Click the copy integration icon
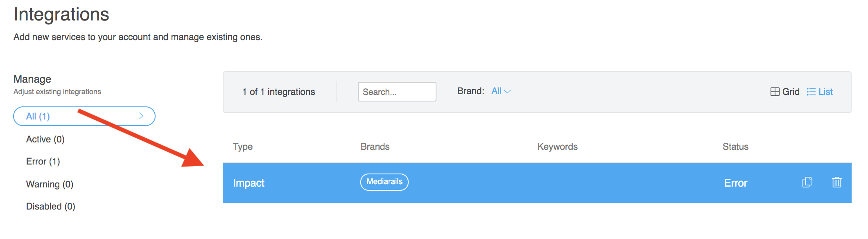The height and width of the screenshot is (239, 868). point(807,183)
